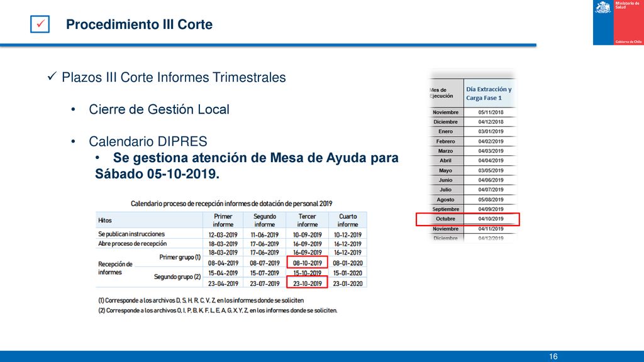Select the date cell 08-04-2019
The height and width of the screenshot is (362, 644).
pos(223,263)
